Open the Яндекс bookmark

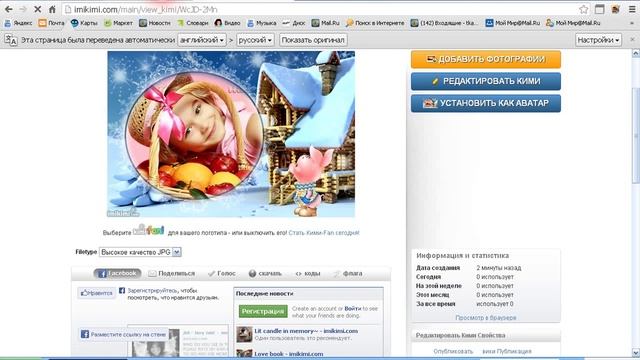(18, 23)
